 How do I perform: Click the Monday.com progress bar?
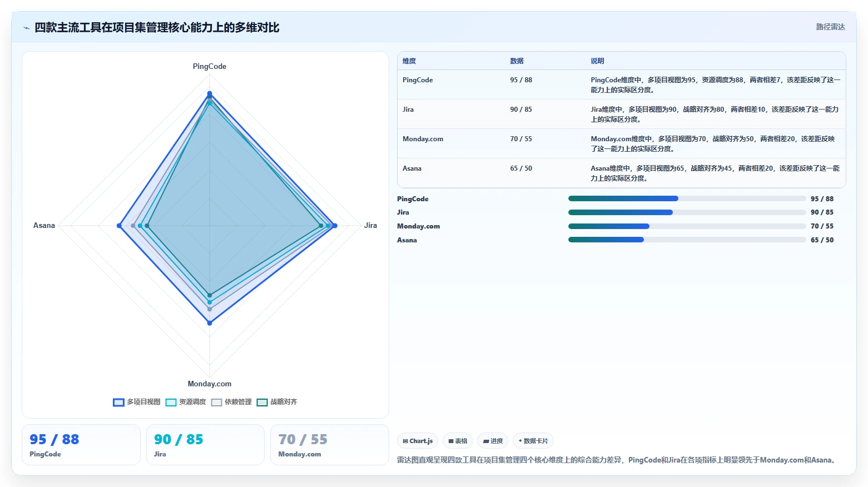(687, 226)
